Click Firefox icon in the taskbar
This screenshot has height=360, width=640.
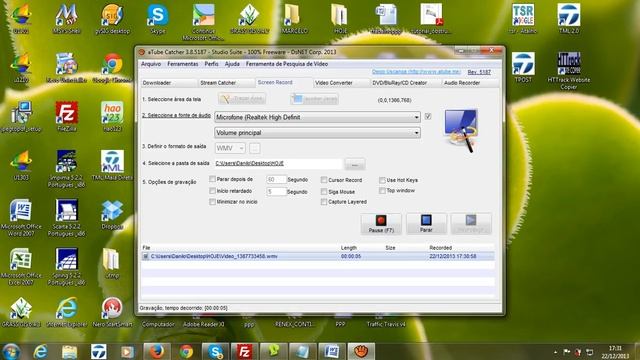[x=156, y=351]
